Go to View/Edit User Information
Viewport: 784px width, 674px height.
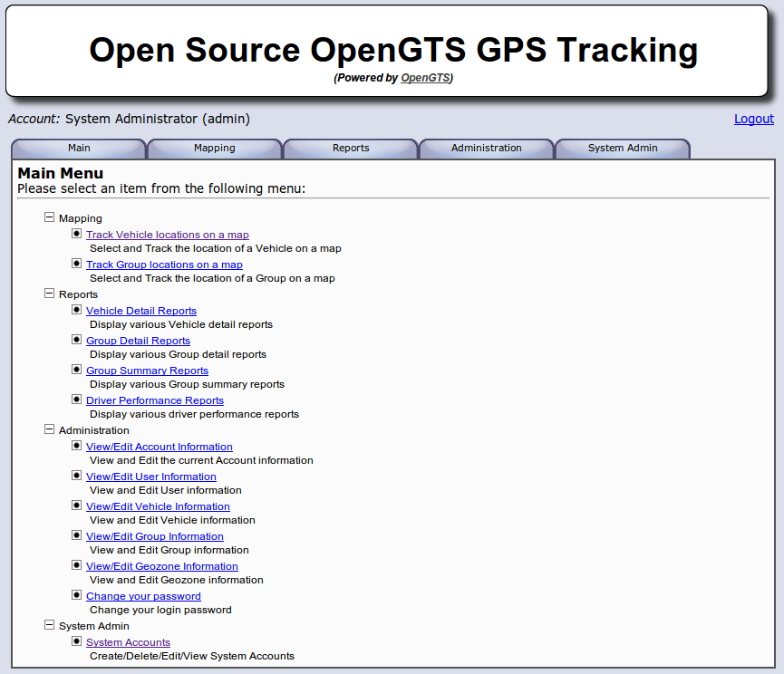click(150, 477)
